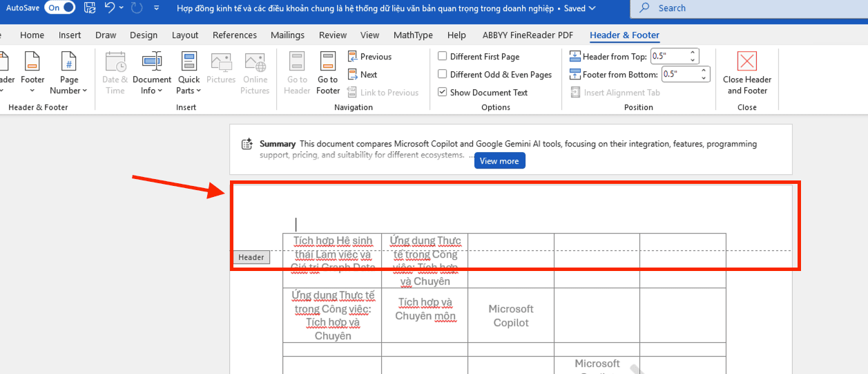Uncheck Show Document Text option
Image resolution: width=868 pixels, height=374 pixels.
coord(443,93)
